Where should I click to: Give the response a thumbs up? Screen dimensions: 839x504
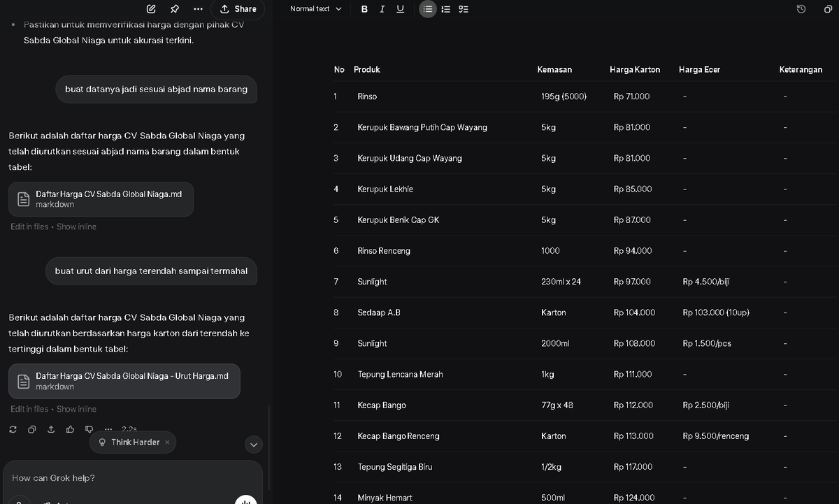(70, 429)
